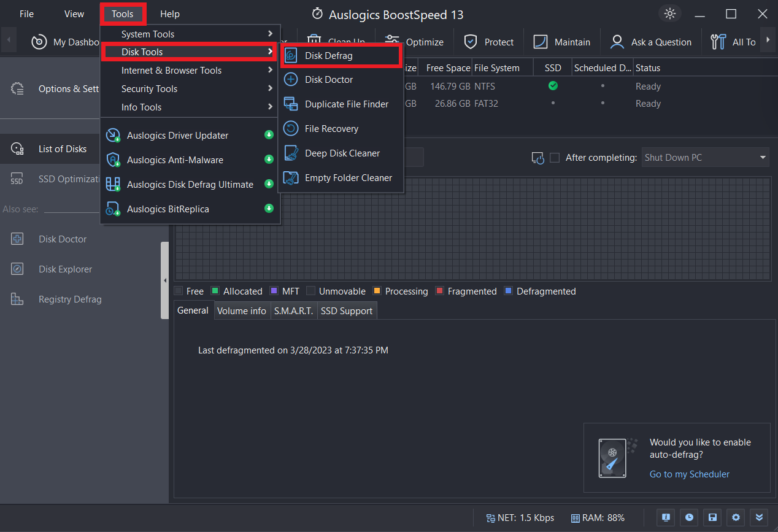Open the Help menu

pos(170,14)
